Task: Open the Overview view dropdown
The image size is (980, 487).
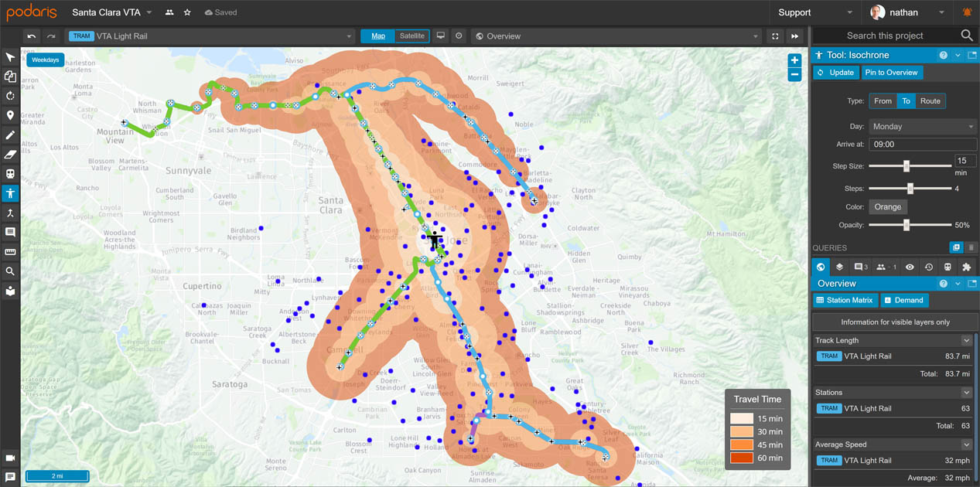Action: point(617,36)
